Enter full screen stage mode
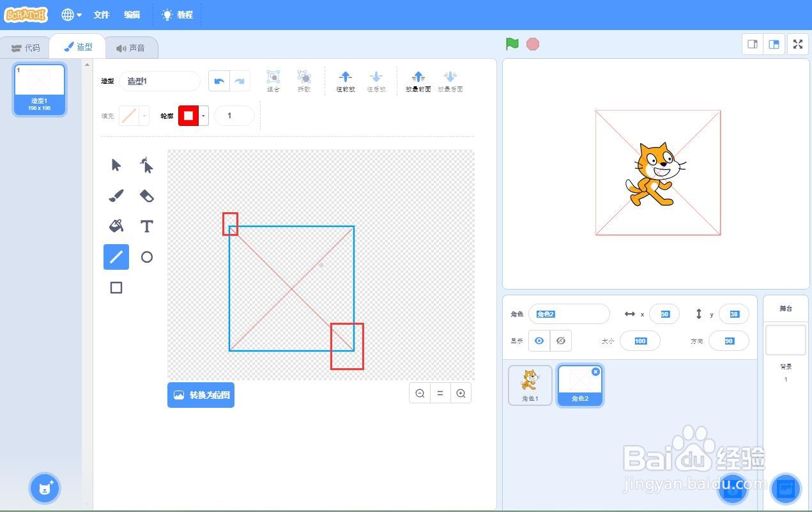This screenshot has width=812, height=512. tap(797, 44)
